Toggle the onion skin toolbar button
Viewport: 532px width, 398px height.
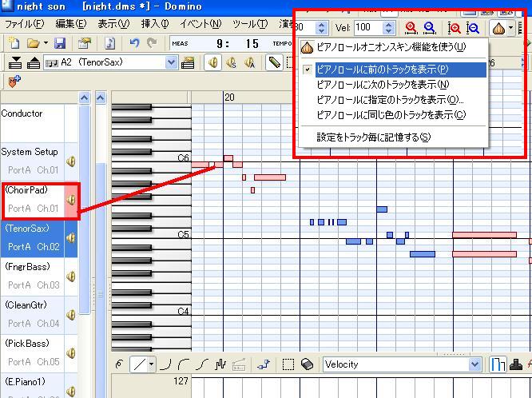coord(498,28)
